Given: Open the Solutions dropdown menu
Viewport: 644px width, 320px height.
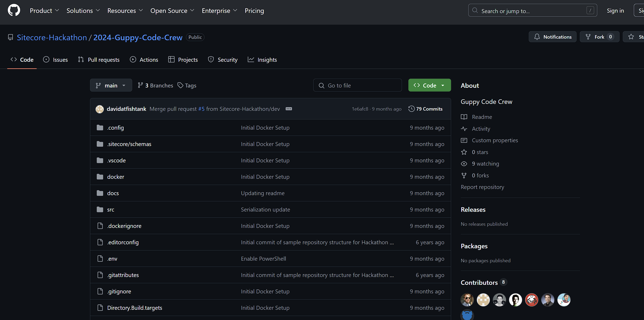Looking at the screenshot, I should 83,10.
